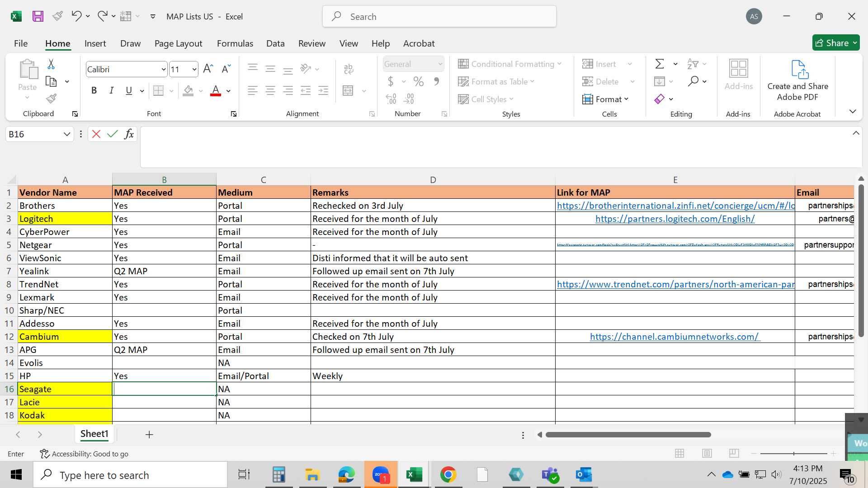Cancel cell entry with X

(x=96, y=134)
